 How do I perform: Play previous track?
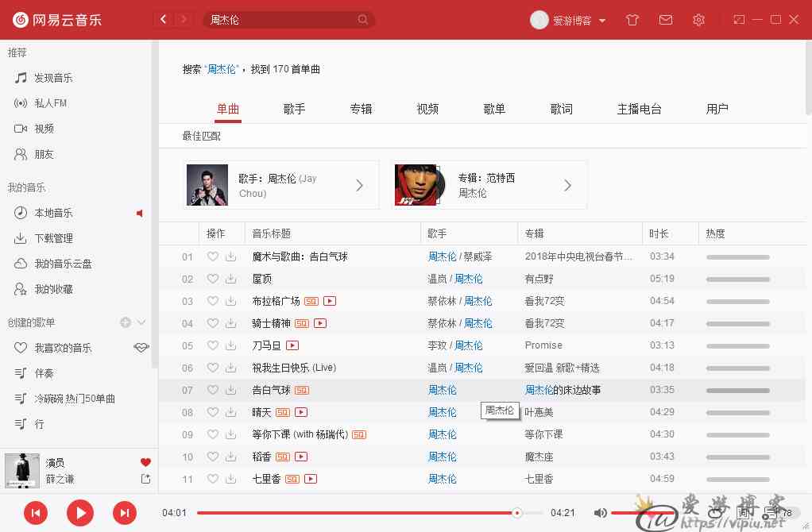[36, 513]
